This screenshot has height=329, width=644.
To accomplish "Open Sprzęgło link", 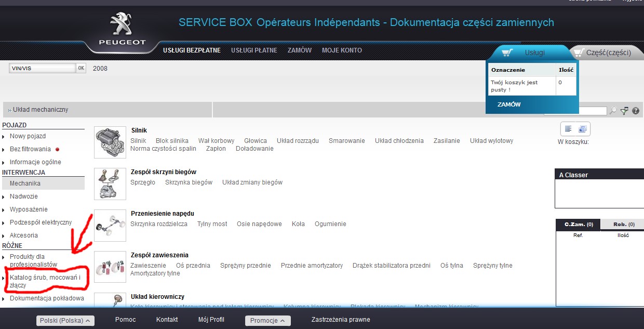I will pos(143,182).
